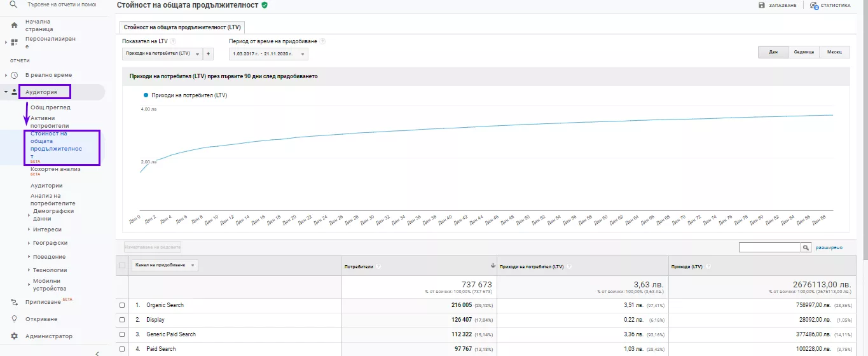The width and height of the screenshot is (868, 356).
Task: Open the Statistics insights icon
Action: [x=814, y=5]
